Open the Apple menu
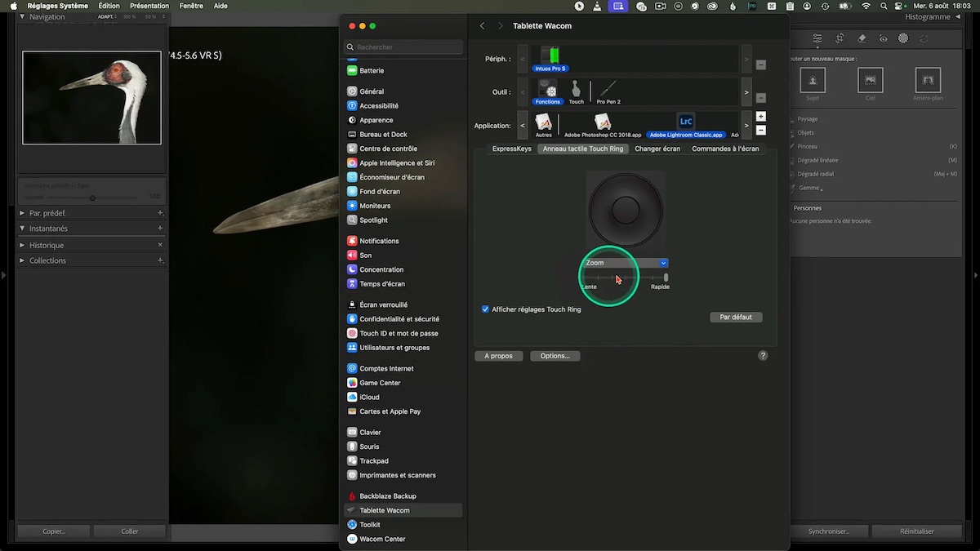980x551 pixels. [x=13, y=6]
